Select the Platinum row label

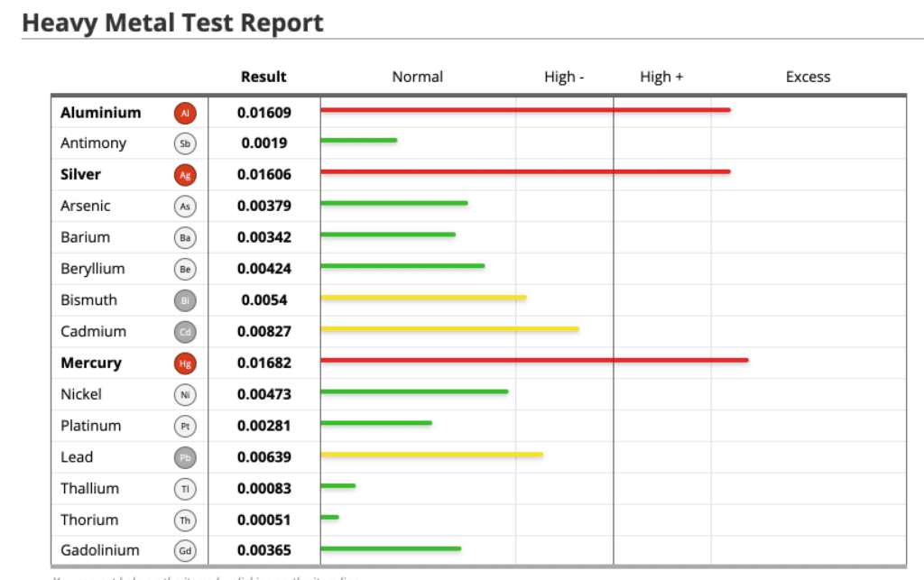(91, 426)
